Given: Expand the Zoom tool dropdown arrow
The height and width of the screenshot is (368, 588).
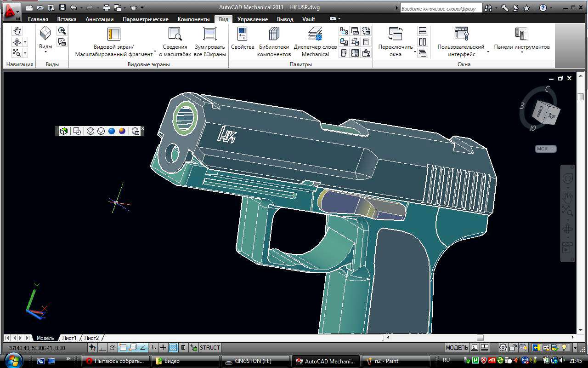Looking at the screenshot, I should click(x=25, y=52).
